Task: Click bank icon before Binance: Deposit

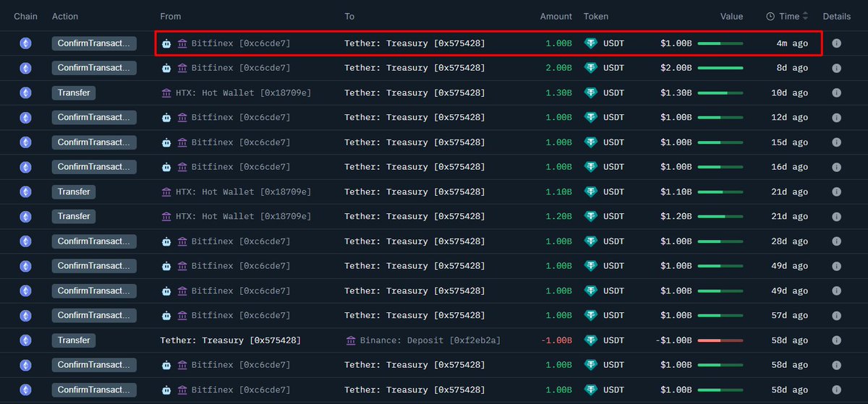Action: tap(351, 340)
